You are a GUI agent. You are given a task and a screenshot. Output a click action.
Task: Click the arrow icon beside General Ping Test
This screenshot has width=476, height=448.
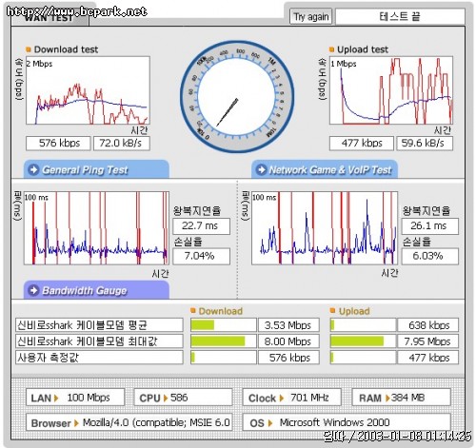[33, 169]
